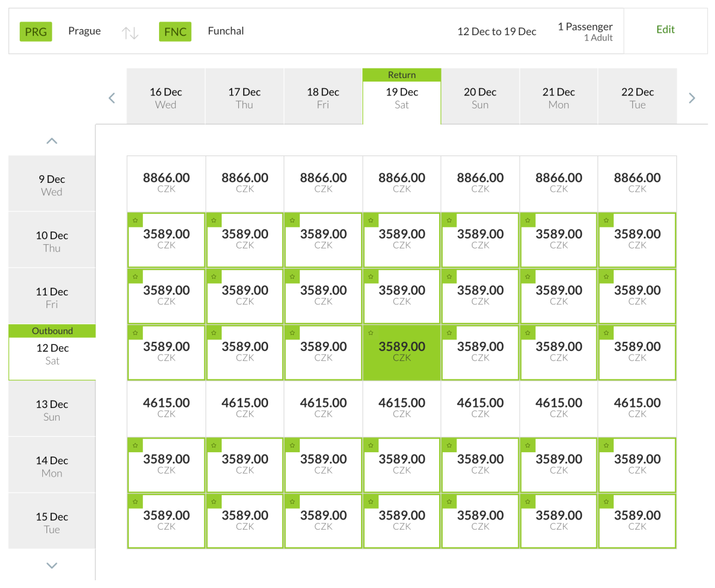The height and width of the screenshot is (588, 715).
Task: Swap origin and destination arrows icon
Action: tap(130, 32)
